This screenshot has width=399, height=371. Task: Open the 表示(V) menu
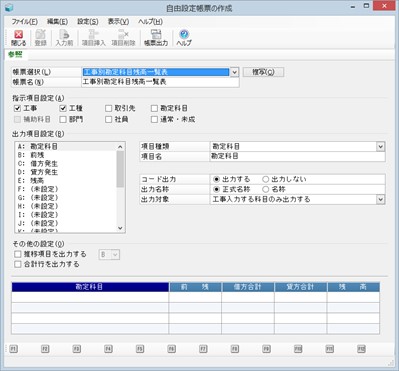(x=118, y=22)
